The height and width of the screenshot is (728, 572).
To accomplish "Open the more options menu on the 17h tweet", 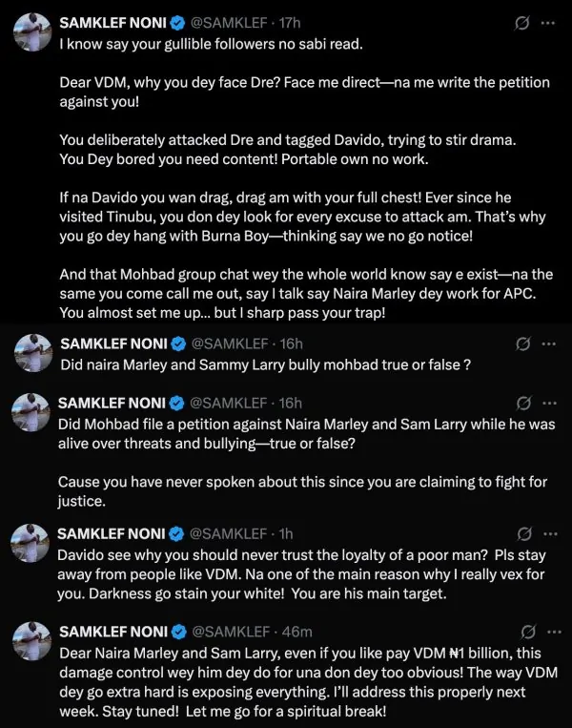I will (x=549, y=20).
